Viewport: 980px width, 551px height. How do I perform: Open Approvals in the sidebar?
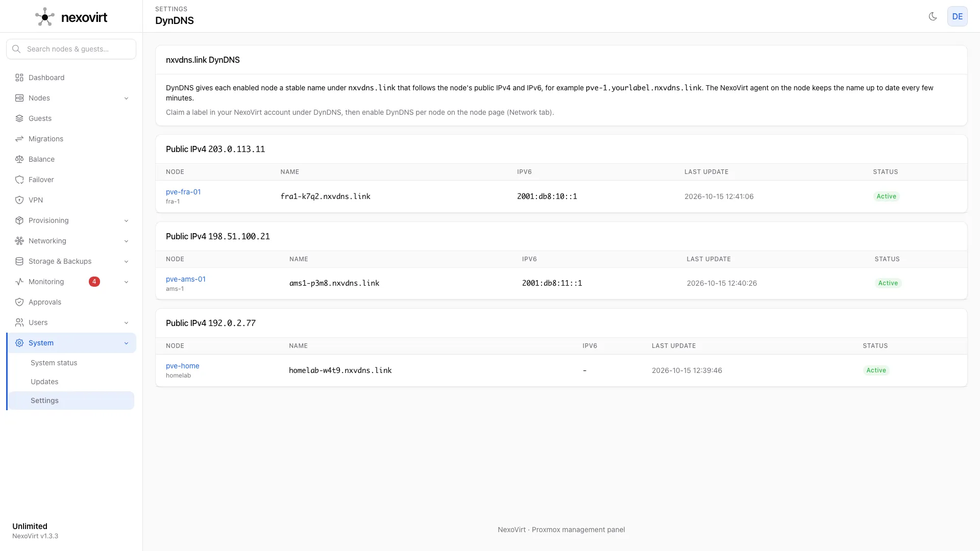click(71, 302)
